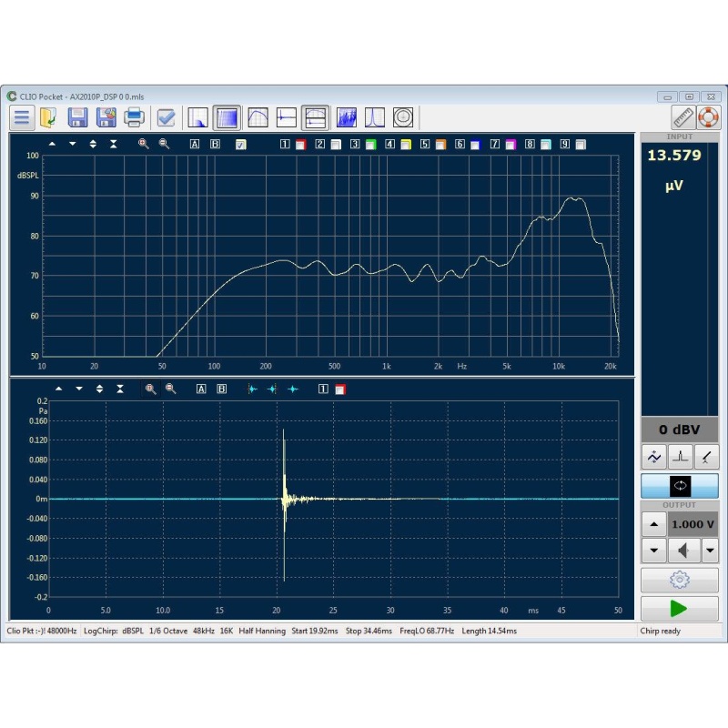The height and width of the screenshot is (728, 728).
Task: Click overlay 4 yellow color swatch
Action: click(406, 145)
